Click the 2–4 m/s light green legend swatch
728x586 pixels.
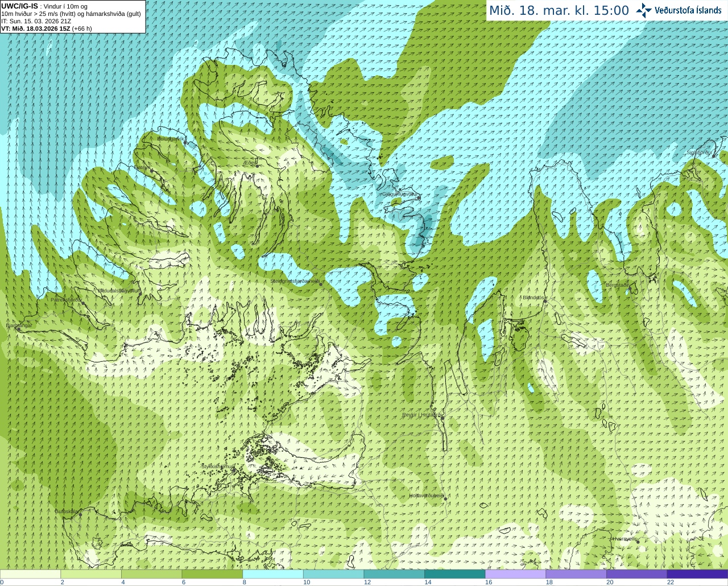[x=91, y=574]
